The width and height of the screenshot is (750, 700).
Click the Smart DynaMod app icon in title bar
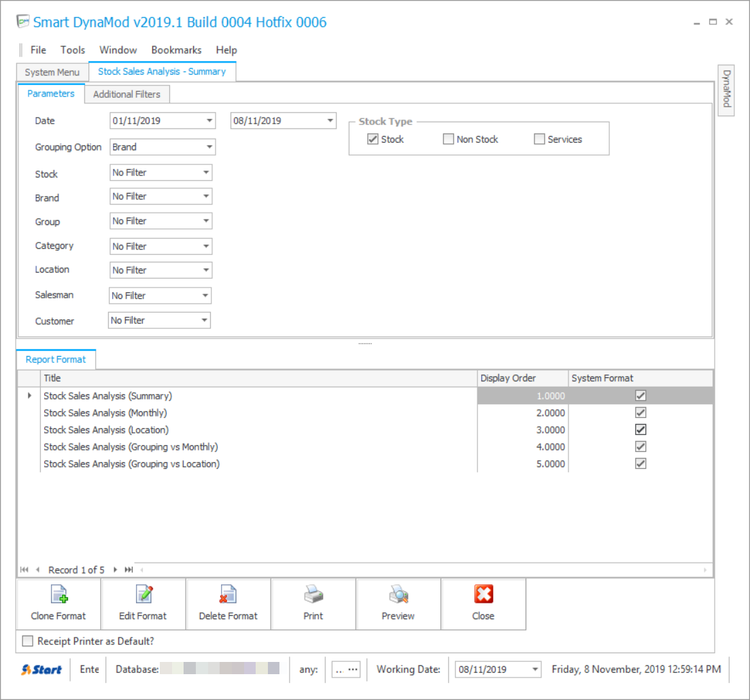23,22
